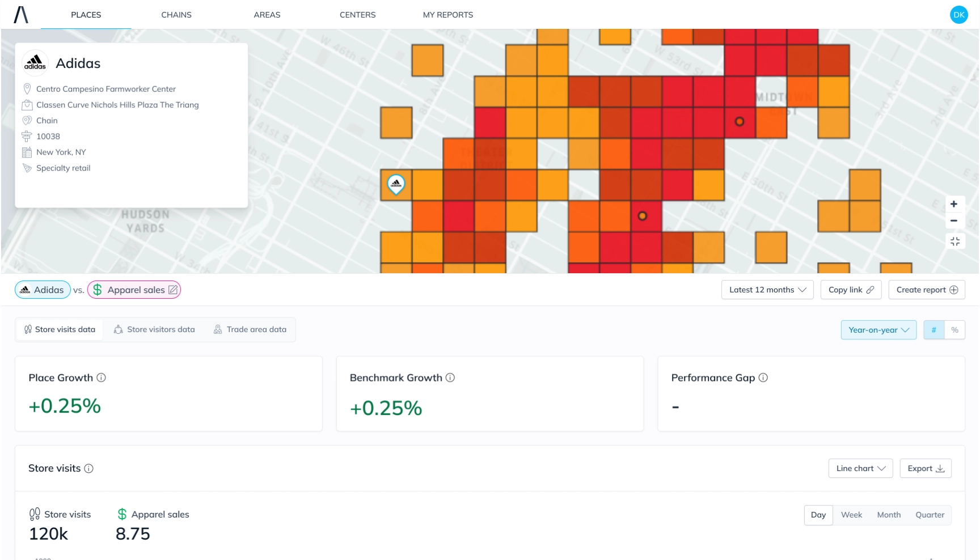Open the Line chart type dropdown
Screen dimensions: 980x560
pos(860,468)
